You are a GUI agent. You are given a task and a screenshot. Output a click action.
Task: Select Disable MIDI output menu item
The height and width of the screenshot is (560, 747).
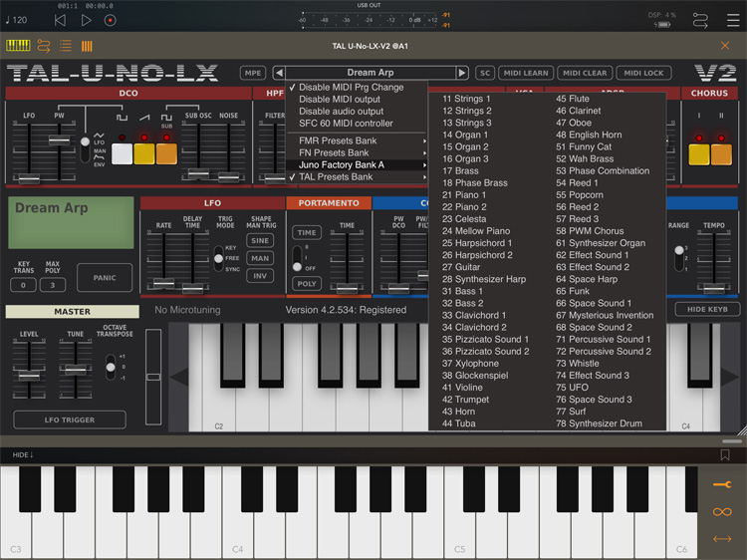tap(357, 99)
